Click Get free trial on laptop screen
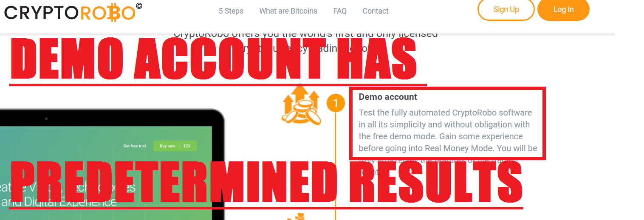This screenshot has height=220, width=644. click(134, 146)
